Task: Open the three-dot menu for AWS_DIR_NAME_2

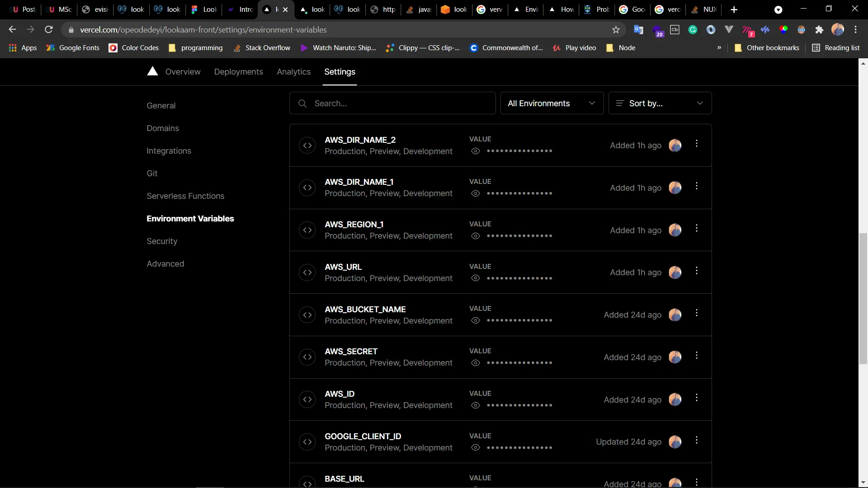Action: (x=696, y=144)
